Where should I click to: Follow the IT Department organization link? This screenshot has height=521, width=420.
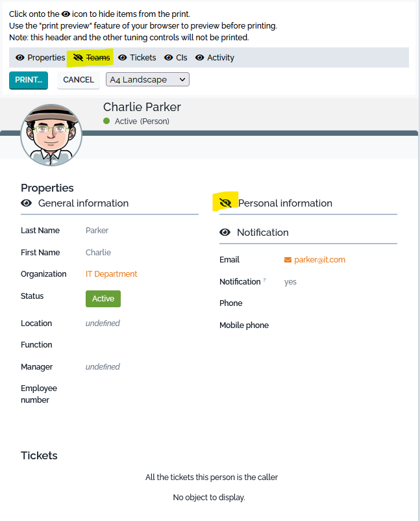[x=112, y=274]
